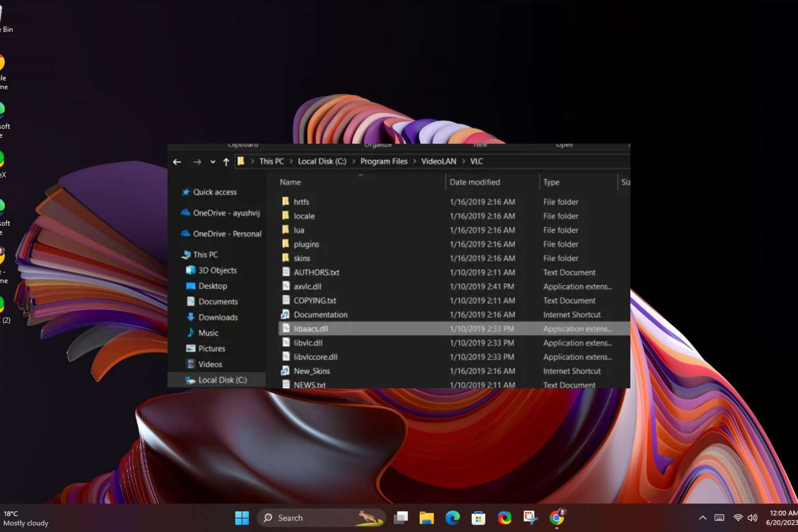Show hidden icons in the system tray
798x532 pixels.
click(x=702, y=517)
